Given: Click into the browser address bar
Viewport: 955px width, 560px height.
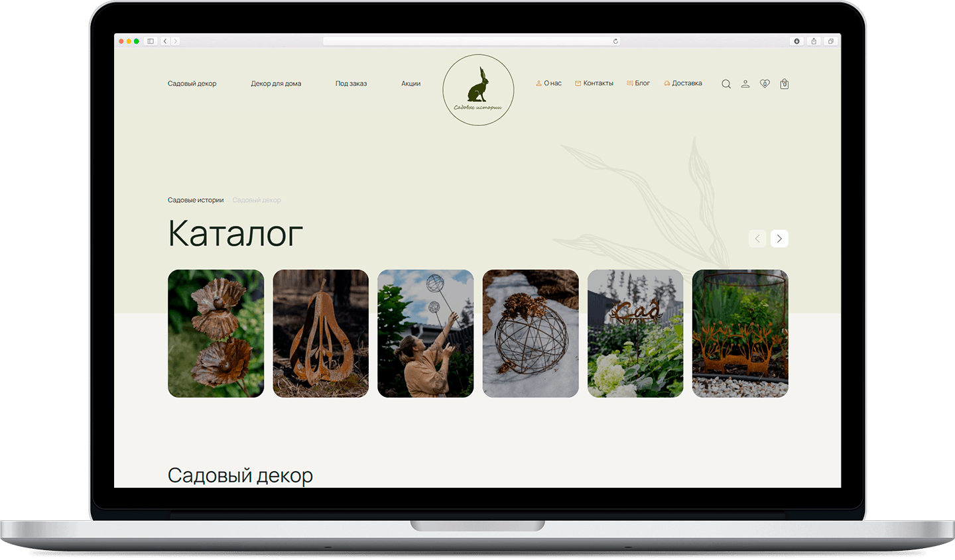Looking at the screenshot, I should coord(471,40).
